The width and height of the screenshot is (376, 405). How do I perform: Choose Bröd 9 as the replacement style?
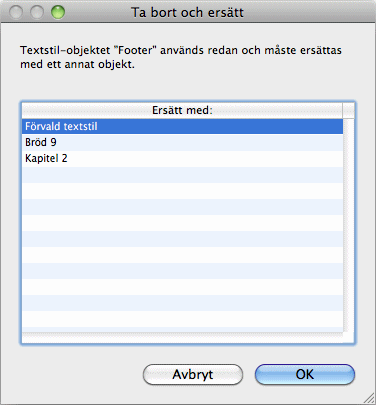click(182, 142)
